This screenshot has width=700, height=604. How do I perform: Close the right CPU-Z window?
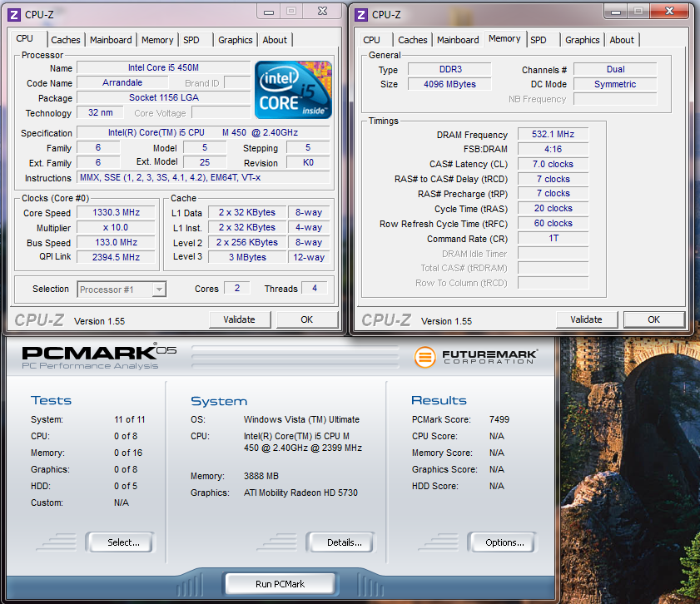[x=669, y=11]
